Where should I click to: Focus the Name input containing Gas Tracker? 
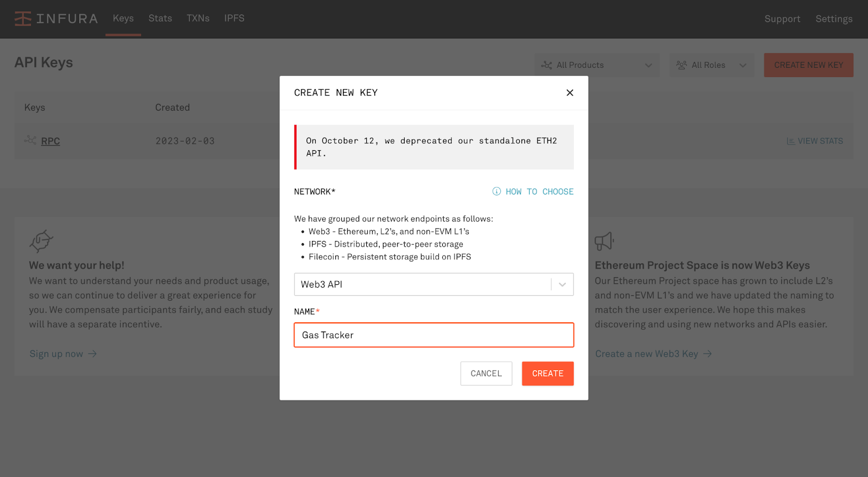[433, 335]
